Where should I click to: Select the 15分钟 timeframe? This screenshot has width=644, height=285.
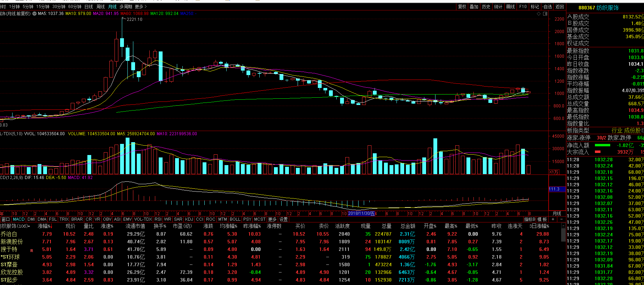click(x=43, y=7)
